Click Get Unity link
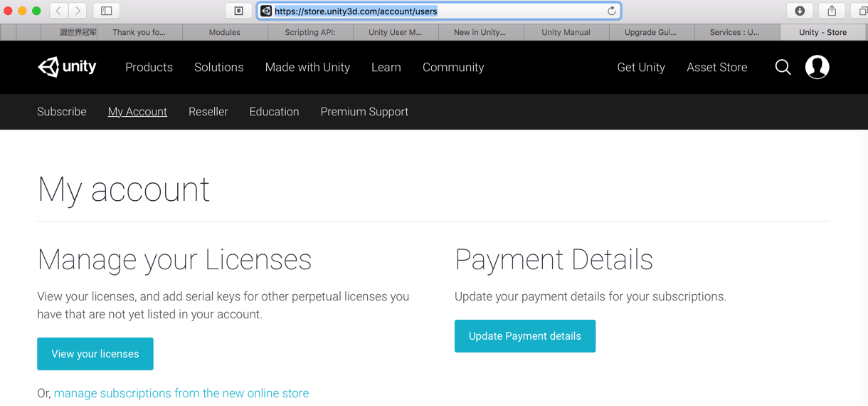 click(x=641, y=67)
